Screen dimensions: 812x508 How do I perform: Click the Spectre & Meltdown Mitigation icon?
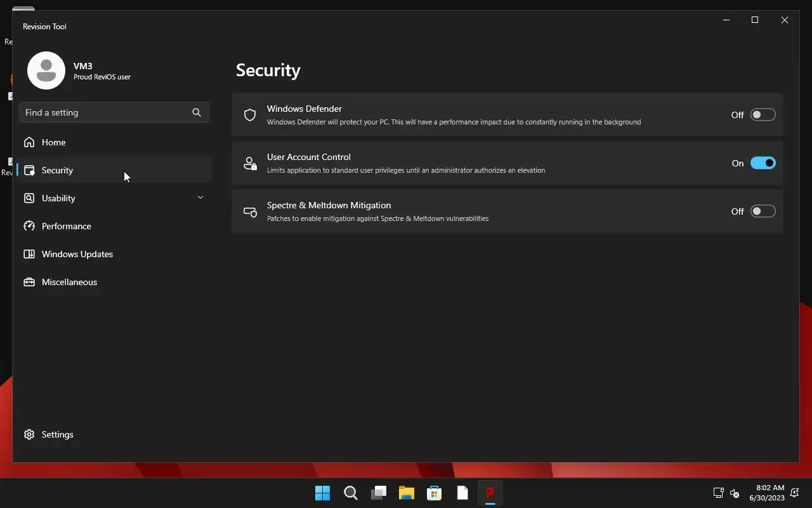click(250, 211)
